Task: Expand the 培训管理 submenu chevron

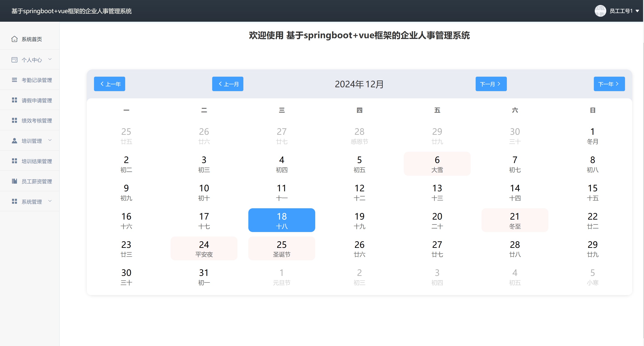Action: [50, 140]
